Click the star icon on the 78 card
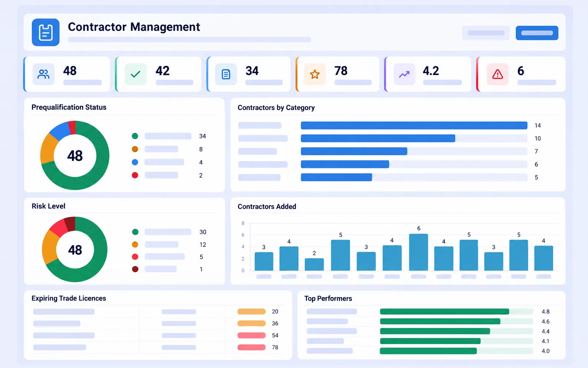This screenshot has height=368, width=588. (315, 74)
